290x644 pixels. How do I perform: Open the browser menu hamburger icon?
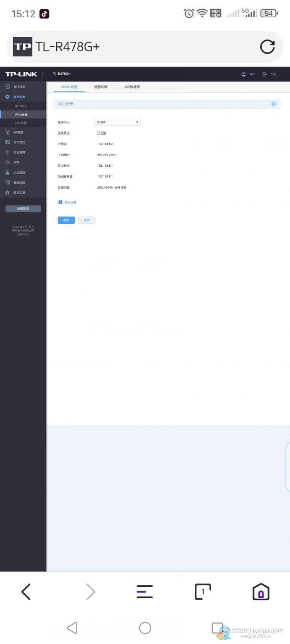coord(145,591)
